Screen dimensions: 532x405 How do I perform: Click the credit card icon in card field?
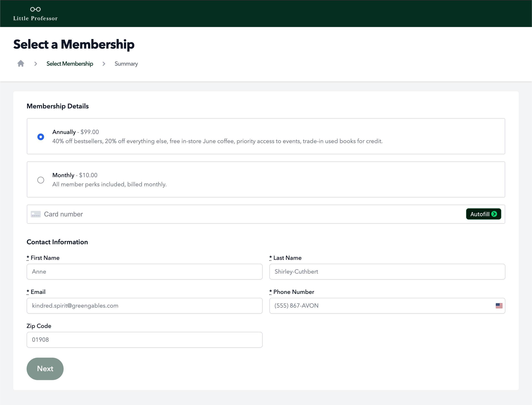[36, 214]
